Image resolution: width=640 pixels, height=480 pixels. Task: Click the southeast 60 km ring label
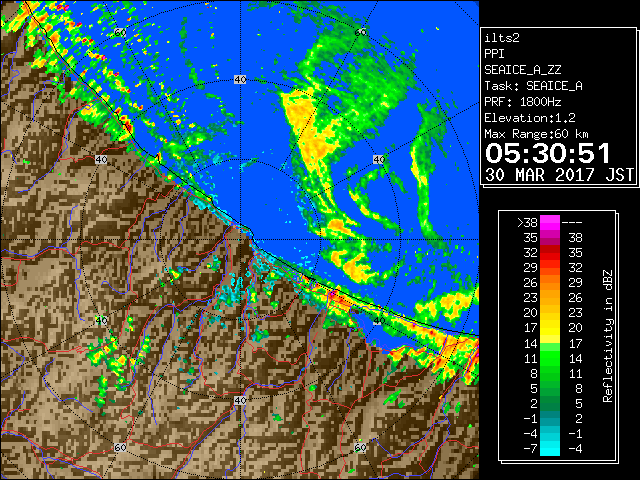coord(360,447)
